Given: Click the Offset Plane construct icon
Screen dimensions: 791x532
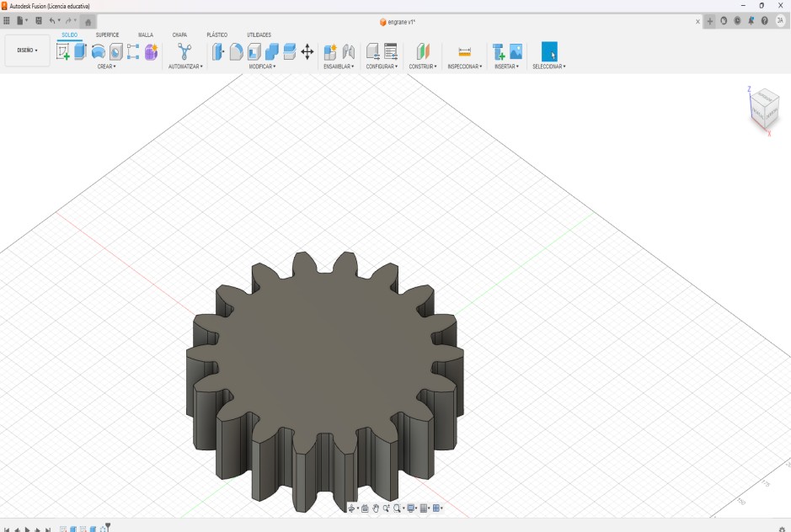Looking at the screenshot, I should pos(423,51).
